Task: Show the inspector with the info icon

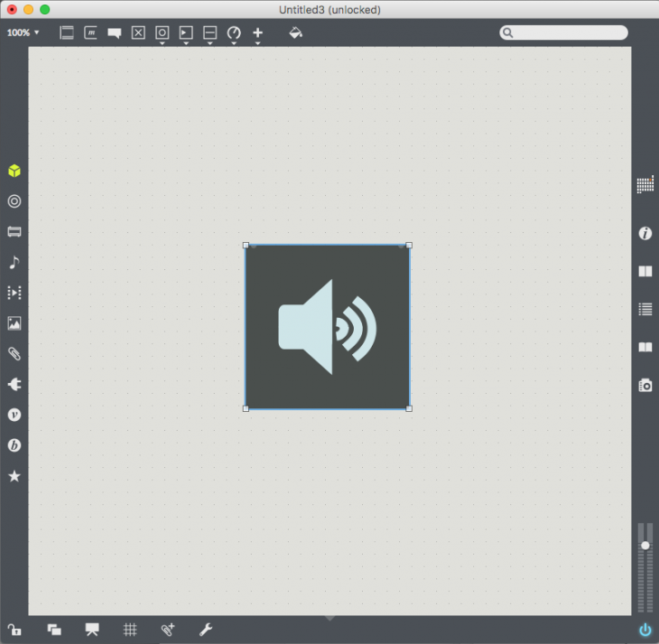Action: pos(645,233)
